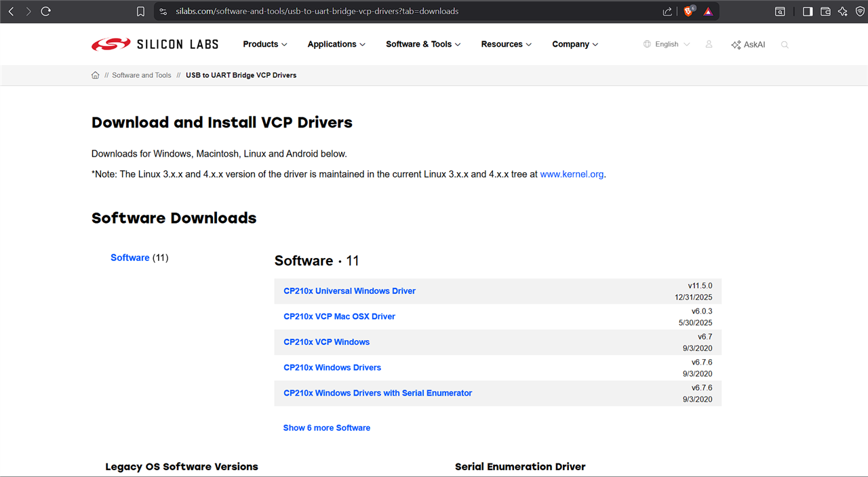
Task: Click the Serial Enumeration Driver heading
Action: click(520, 467)
